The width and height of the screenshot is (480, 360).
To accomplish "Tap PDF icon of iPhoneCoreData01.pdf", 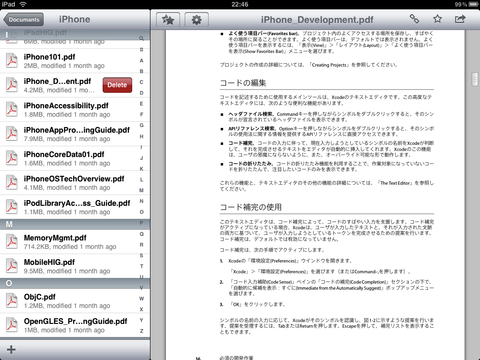I will pos(12,158).
